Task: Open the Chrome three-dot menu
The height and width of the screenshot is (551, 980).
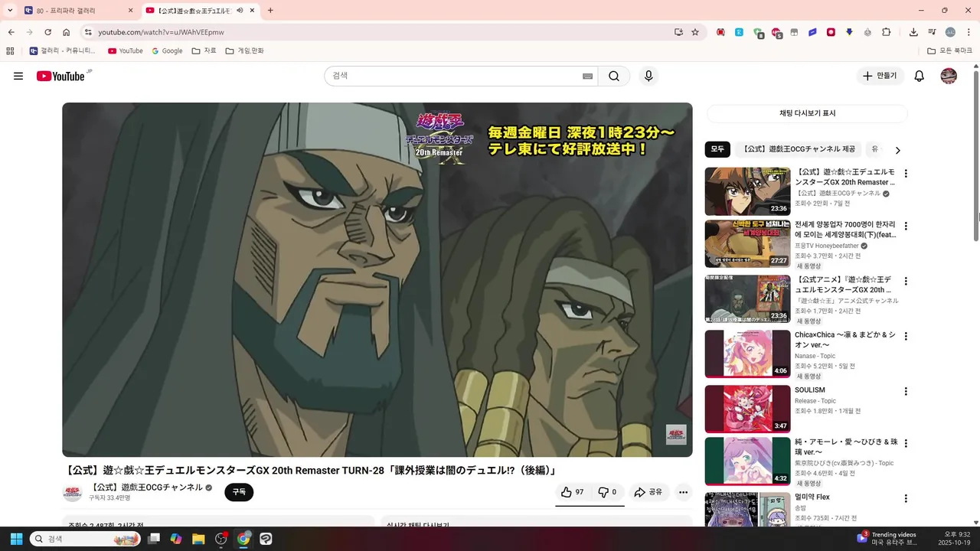Action: click(x=969, y=32)
